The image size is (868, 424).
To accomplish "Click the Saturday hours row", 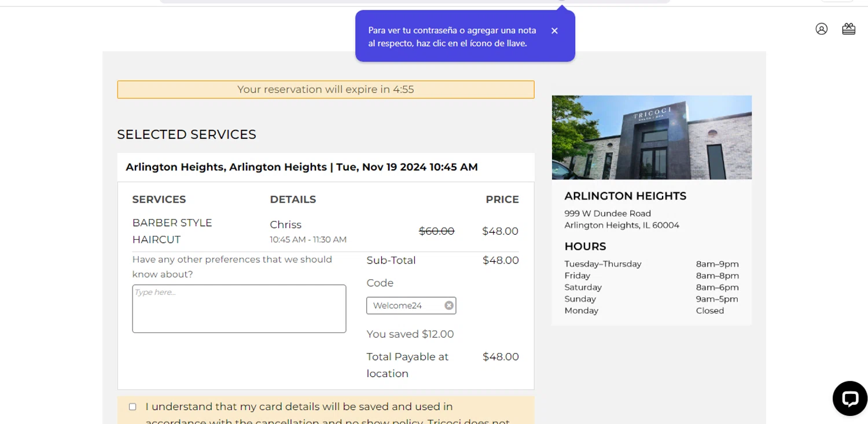I will pos(652,287).
